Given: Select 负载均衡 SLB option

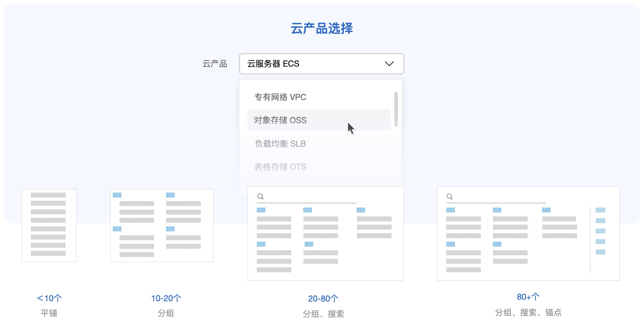Looking at the screenshot, I should coord(280,144).
